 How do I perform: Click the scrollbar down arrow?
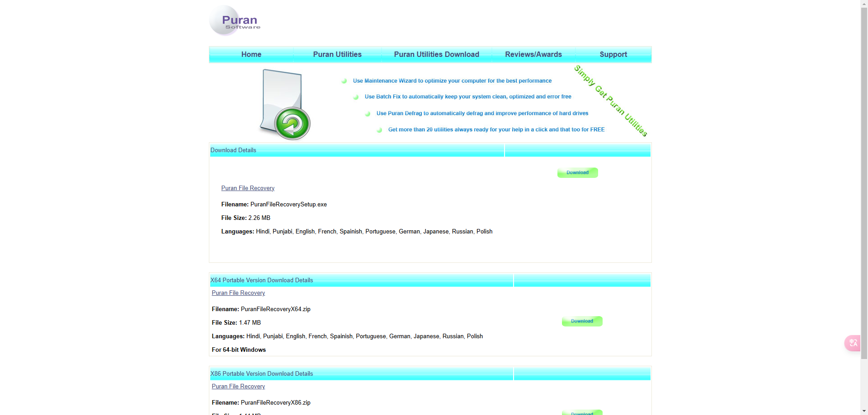click(x=864, y=411)
